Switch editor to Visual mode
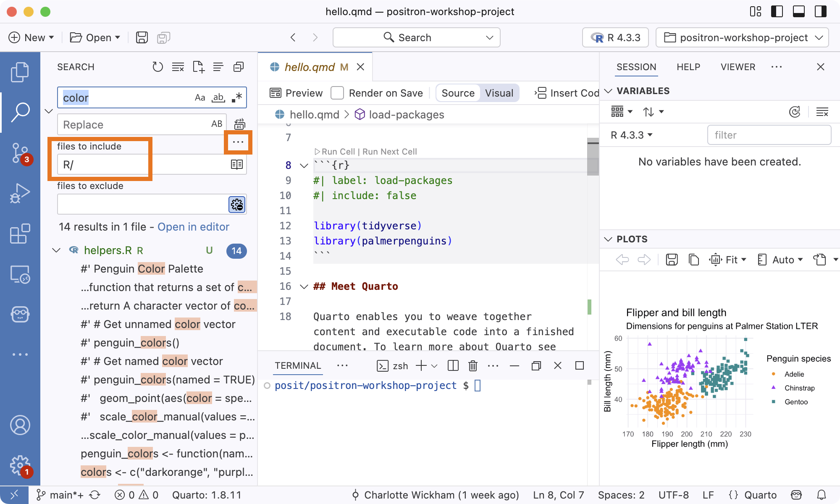The width and height of the screenshot is (840, 504). point(499,93)
